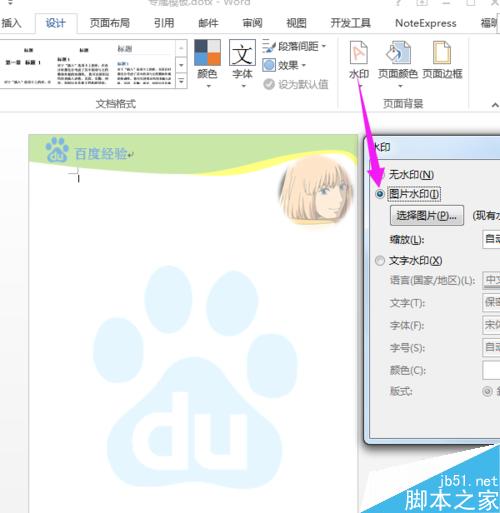Open the Page Color dropdown arrow

400,86
